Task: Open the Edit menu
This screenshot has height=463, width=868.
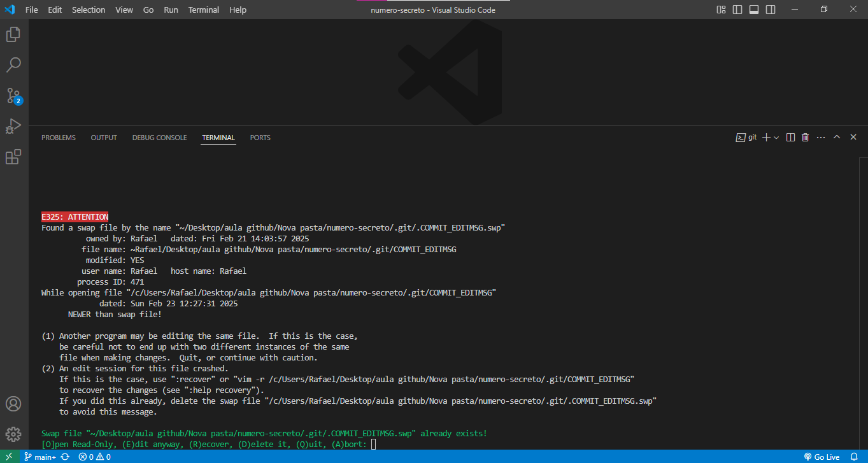Action: [x=55, y=10]
